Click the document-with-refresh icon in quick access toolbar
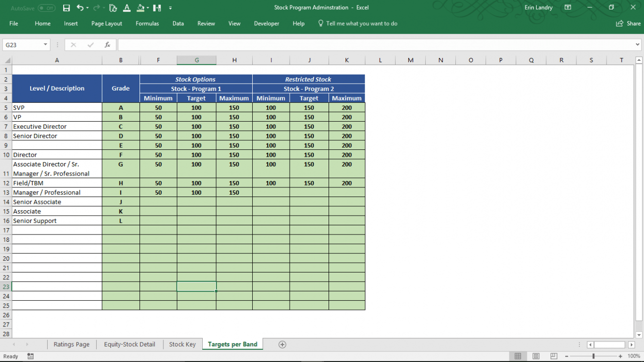This screenshot has height=362, width=644. [113, 8]
